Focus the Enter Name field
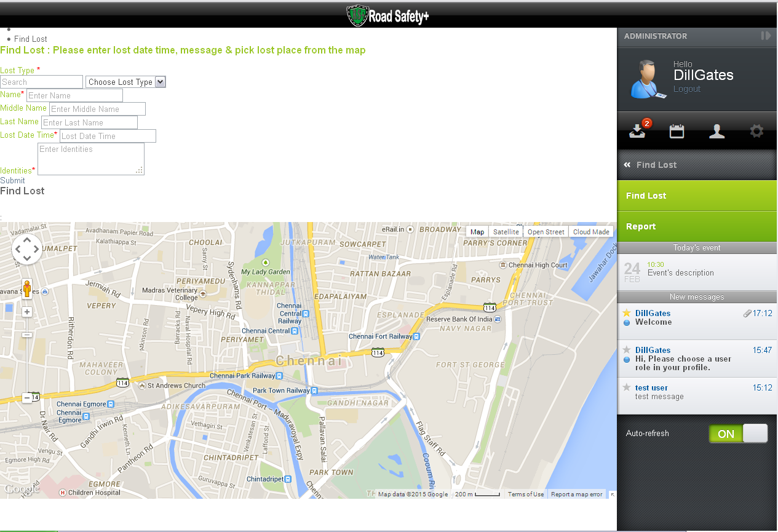Image resolution: width=778 pixels, height=532 pixels. click(x=74, y=95)
